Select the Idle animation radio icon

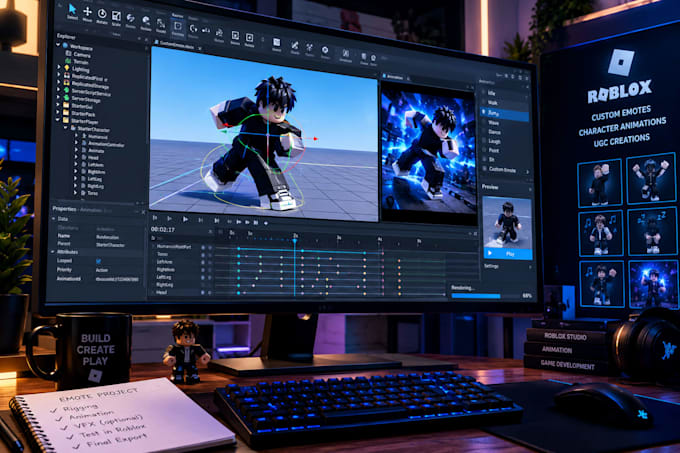click(484, 92)
